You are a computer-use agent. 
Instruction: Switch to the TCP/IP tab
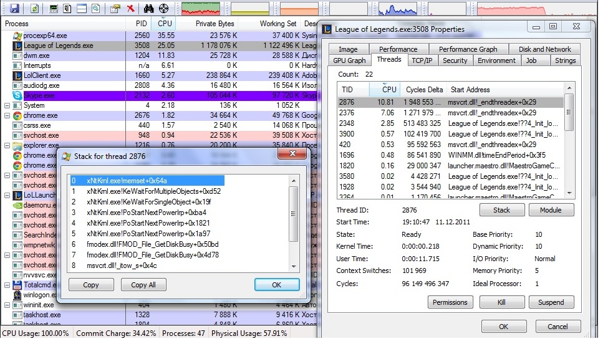422,60
